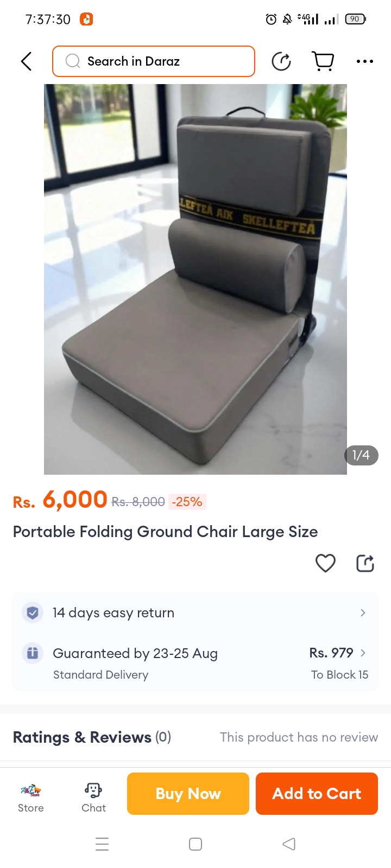Tap the Search in Daraz field

click(154, 61)
